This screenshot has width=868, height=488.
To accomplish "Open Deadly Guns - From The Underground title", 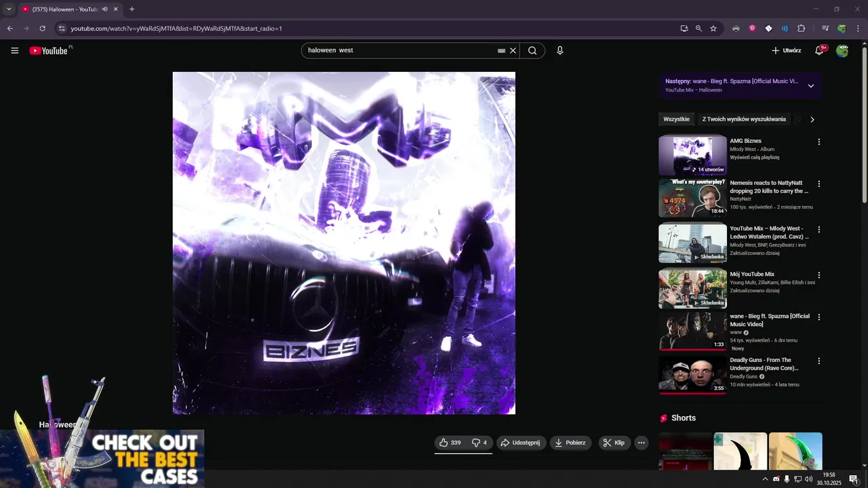I will (764, 364).
